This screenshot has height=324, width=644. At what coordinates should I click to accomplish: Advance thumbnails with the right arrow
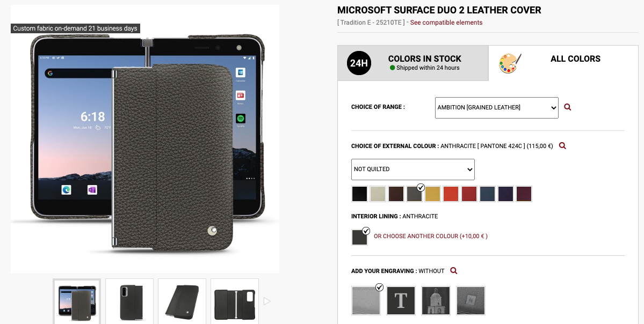tap(267, 301)
